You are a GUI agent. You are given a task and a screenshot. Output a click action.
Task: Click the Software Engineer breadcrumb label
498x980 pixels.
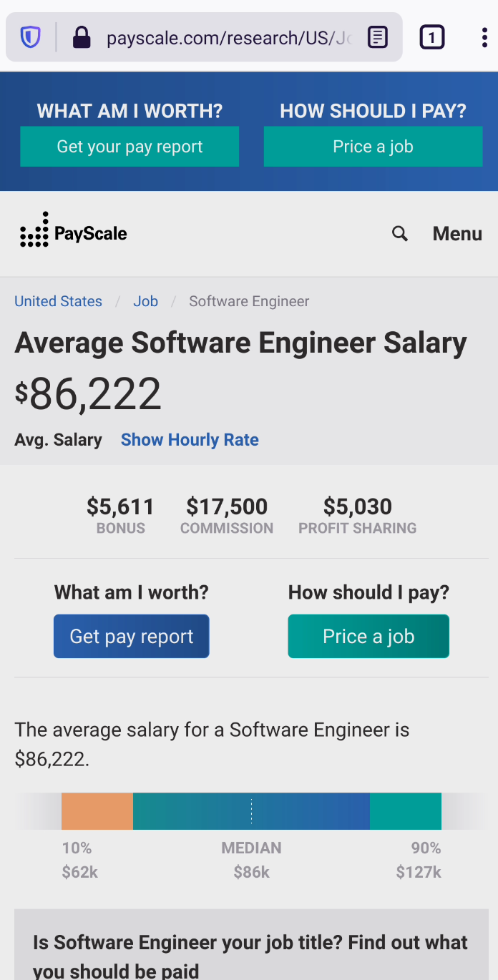coord(248,301)
